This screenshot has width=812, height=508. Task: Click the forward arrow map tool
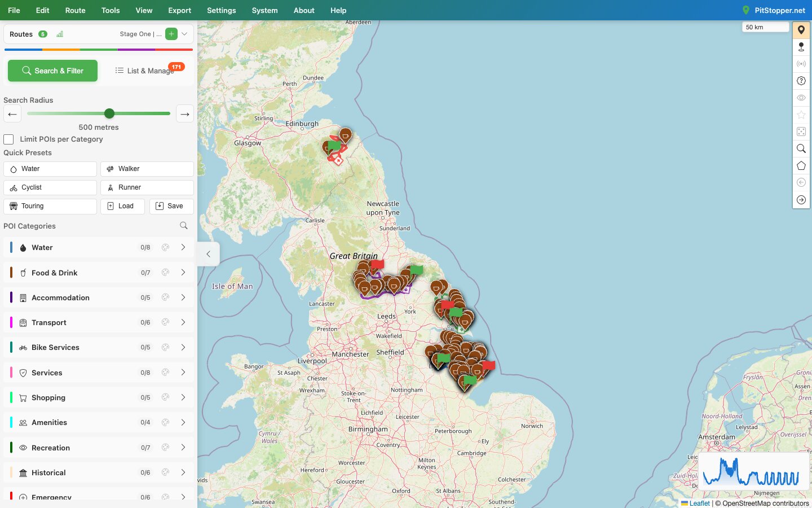coord(801,200)
